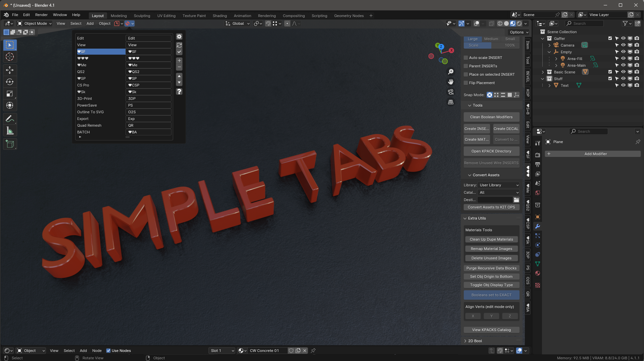644x361 pixels.
Task: Collapse the Stuff collection in the outliner
Action: pos(542,78)
